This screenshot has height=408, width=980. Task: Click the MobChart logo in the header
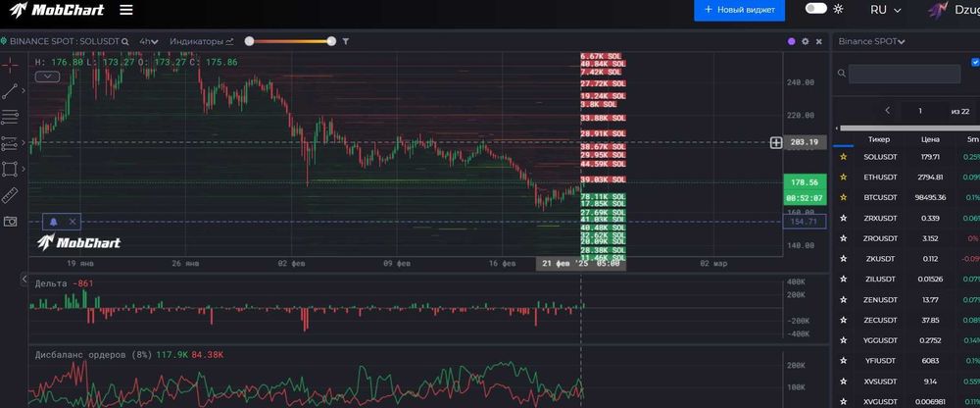click(56, 10)
